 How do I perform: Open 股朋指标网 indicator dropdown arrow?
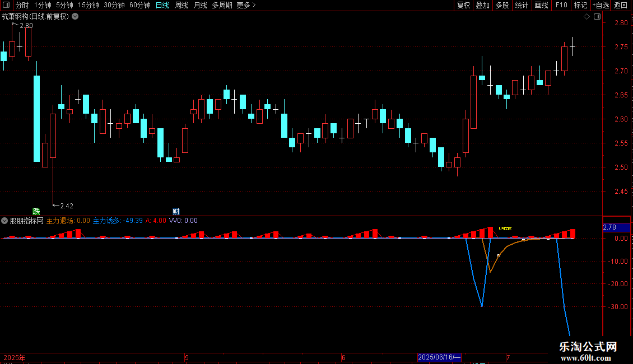pyautogui.click(x=4, y=221)
